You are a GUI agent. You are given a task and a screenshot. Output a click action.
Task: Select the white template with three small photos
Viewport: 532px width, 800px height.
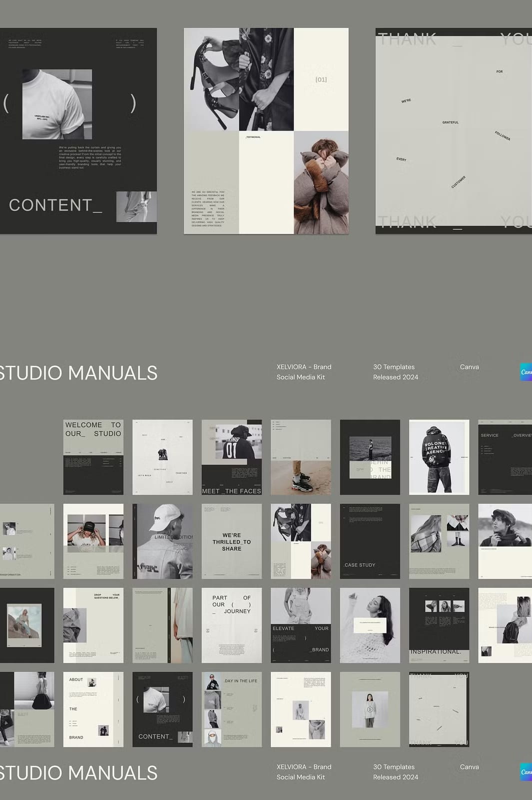tap(301, 709)
